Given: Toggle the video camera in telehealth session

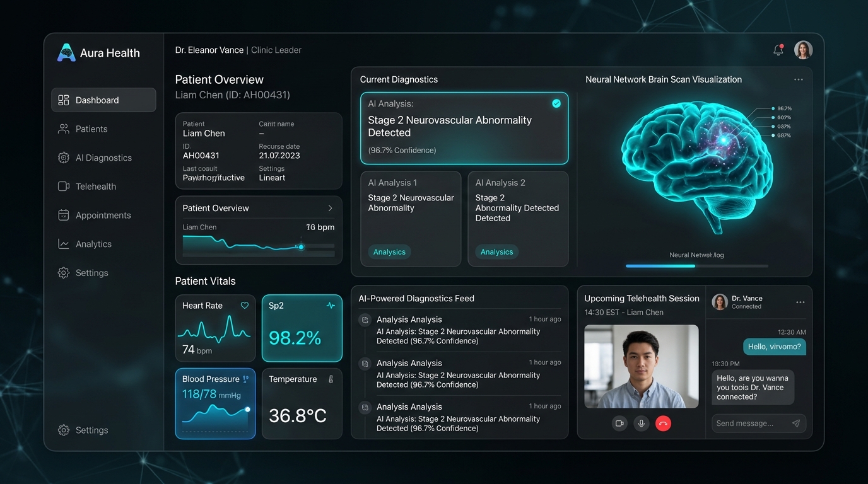Looking at the screenshot, I should click(x=619, y=423).
